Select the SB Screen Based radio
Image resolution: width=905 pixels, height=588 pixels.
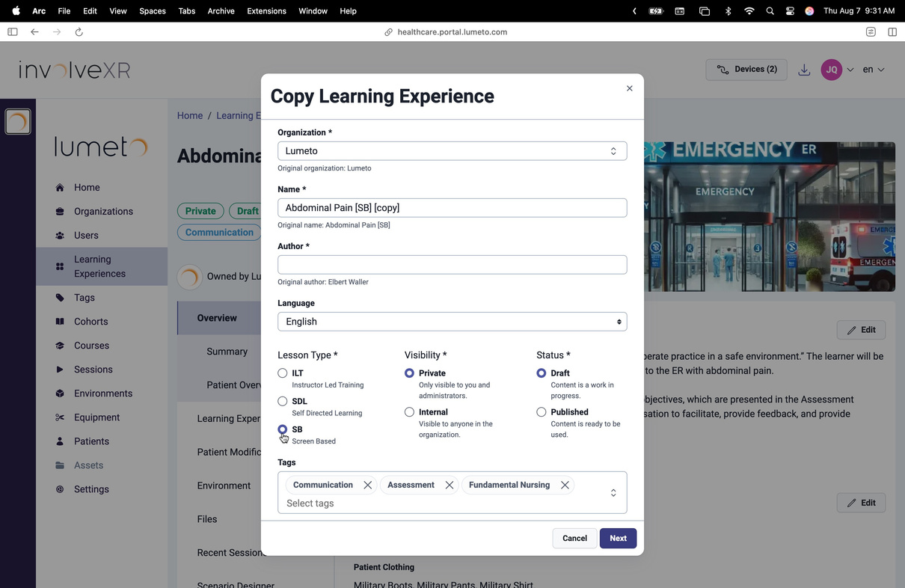pos(283,429)
